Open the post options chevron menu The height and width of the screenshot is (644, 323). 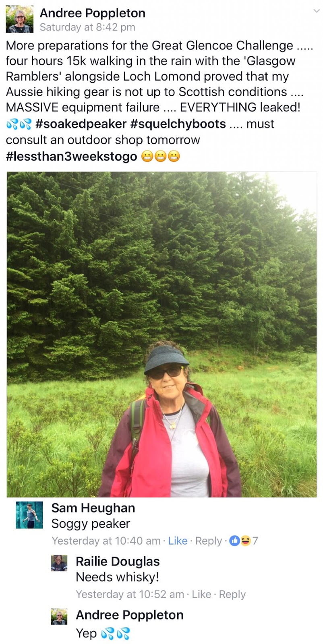click(316, 11)
